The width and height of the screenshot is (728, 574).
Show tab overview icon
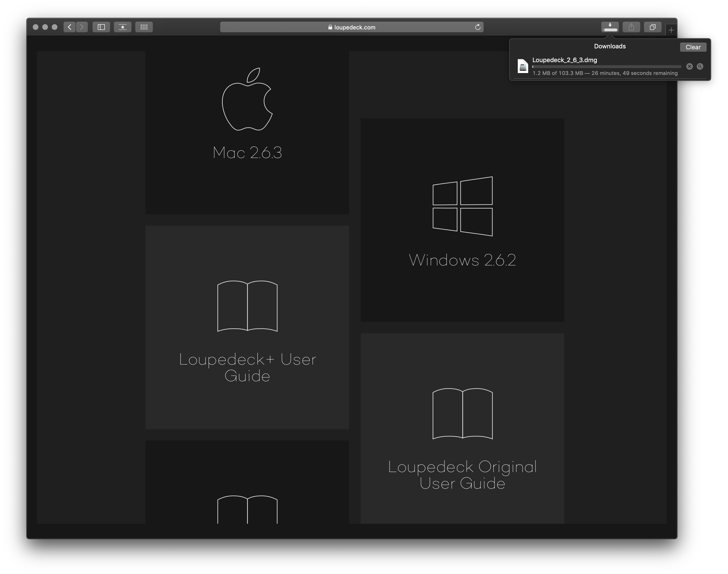tap(653, 27)
